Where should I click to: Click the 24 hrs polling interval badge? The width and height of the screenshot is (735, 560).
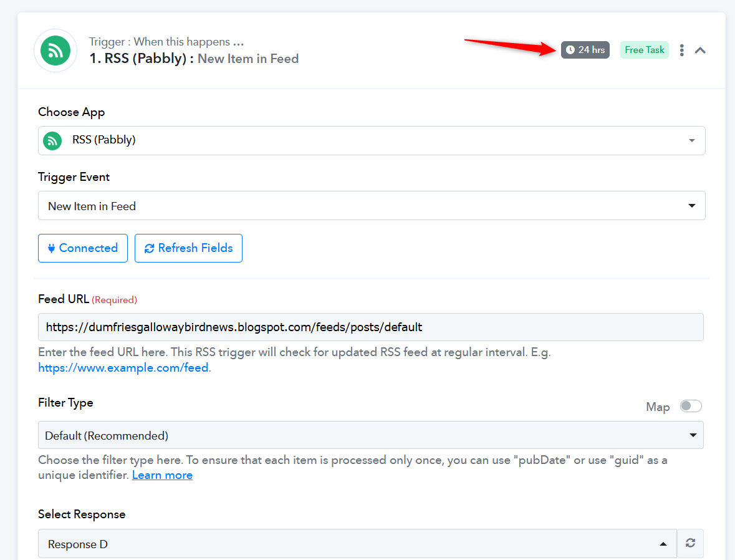[x=585, y=50]
